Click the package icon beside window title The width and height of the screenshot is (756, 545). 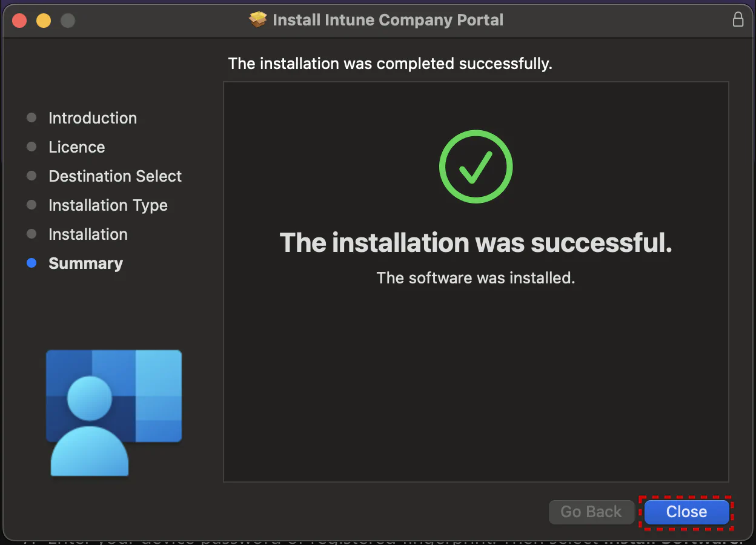point(258,19)
